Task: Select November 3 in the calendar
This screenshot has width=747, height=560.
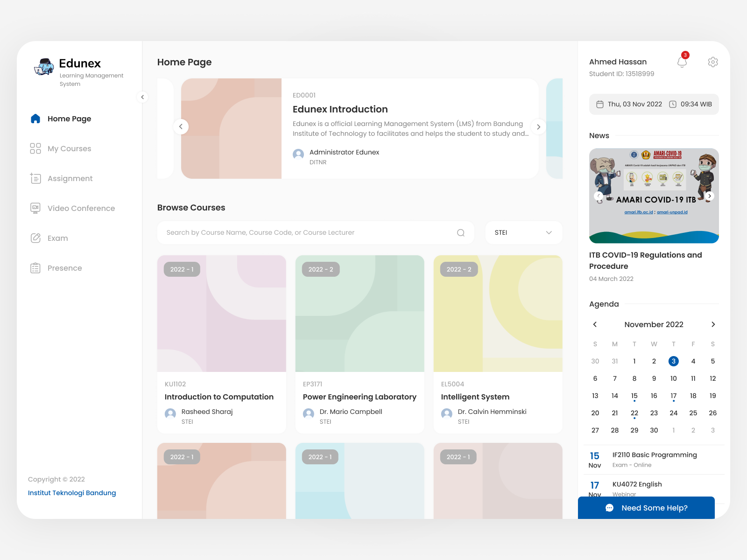Action: [673, 361]
